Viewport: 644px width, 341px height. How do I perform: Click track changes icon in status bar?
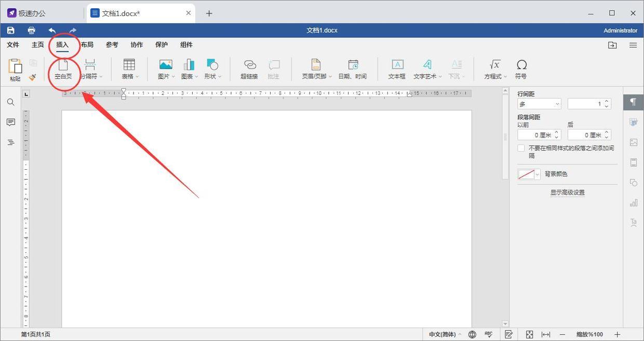(x=509, y=334)
